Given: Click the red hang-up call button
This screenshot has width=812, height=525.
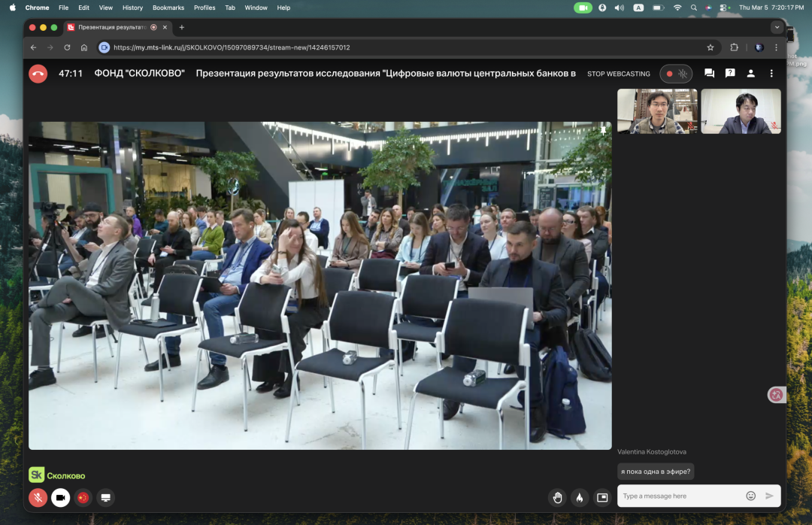Looking at the screenshot, I should click(38, 74).
